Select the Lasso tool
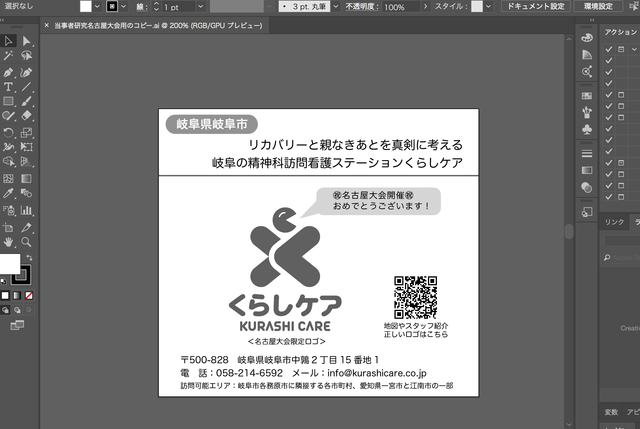This screenshot has height=429, width=640. [26, 56]
